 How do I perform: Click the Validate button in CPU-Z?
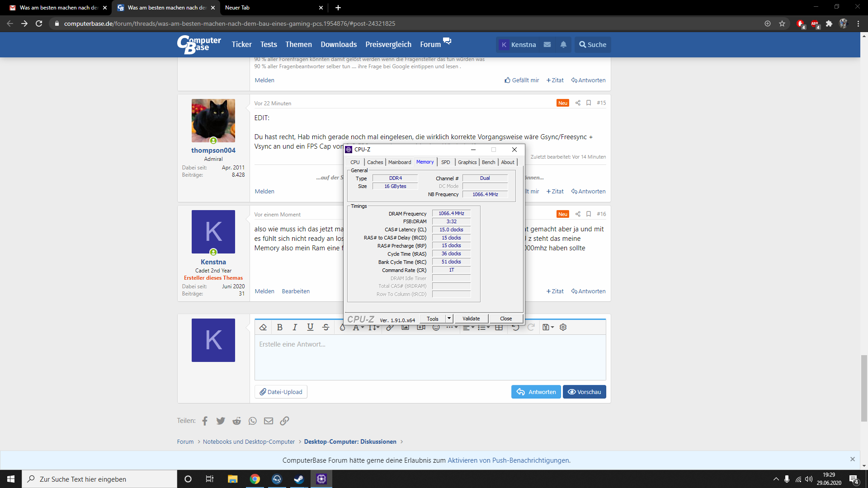(471, 319)
